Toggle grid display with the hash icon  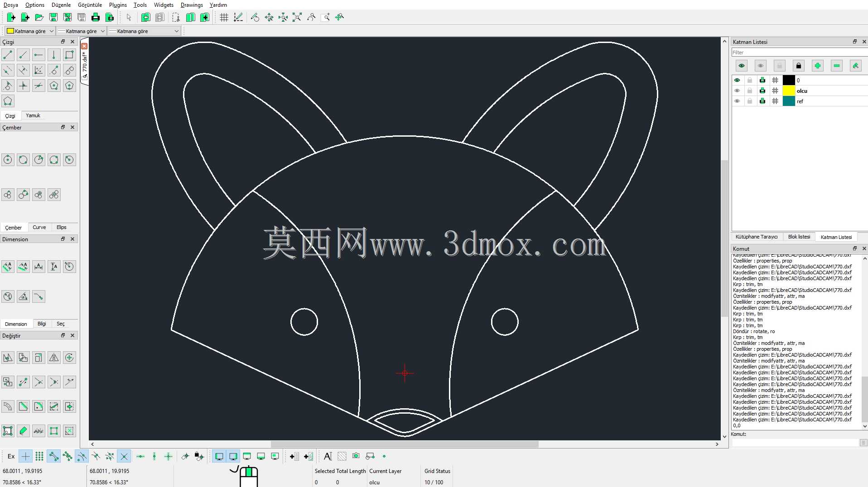coord(224,17)
